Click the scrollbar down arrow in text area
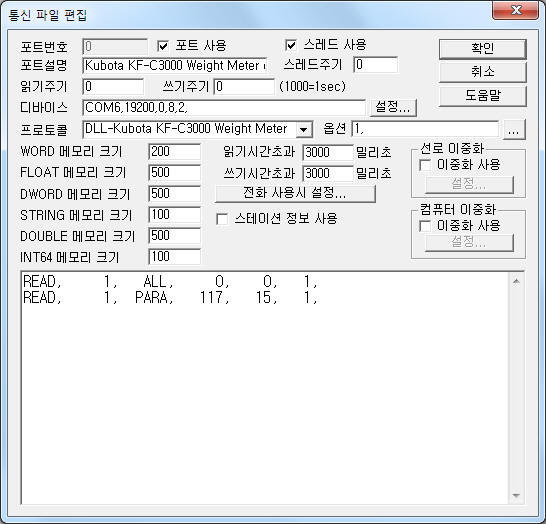 coord(516,495)
